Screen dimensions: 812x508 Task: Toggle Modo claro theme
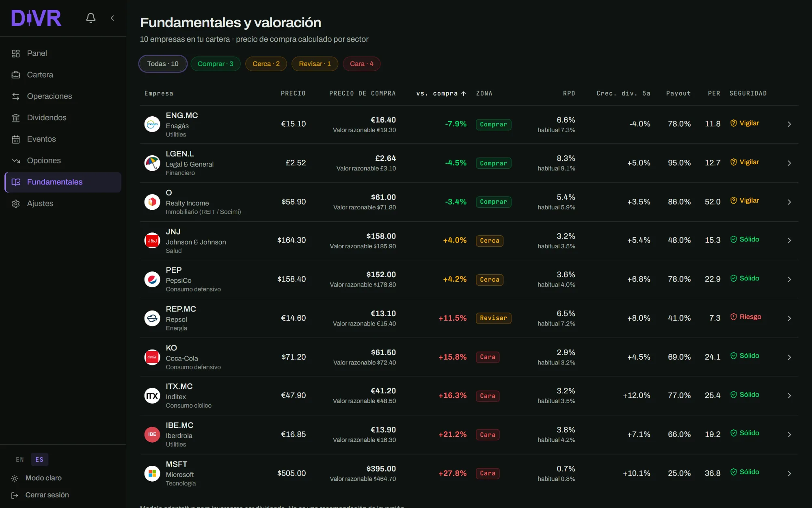37,478
